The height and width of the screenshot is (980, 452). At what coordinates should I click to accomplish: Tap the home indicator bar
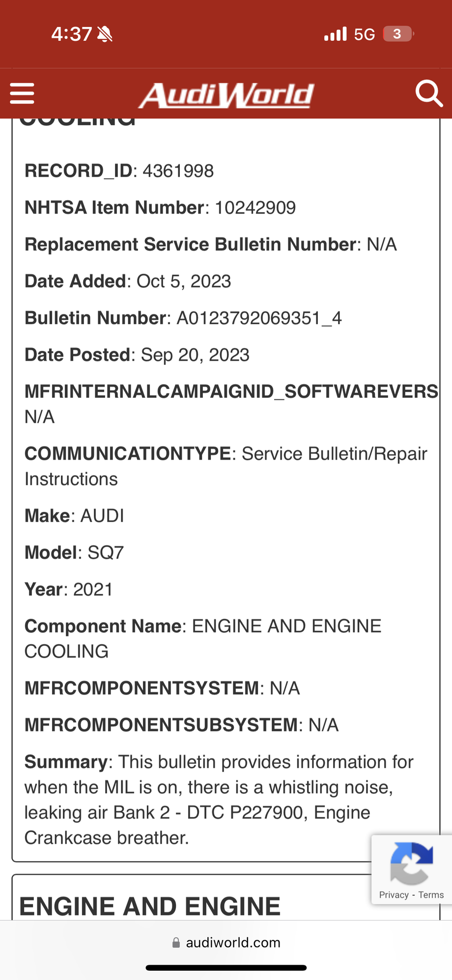[226, 967]
